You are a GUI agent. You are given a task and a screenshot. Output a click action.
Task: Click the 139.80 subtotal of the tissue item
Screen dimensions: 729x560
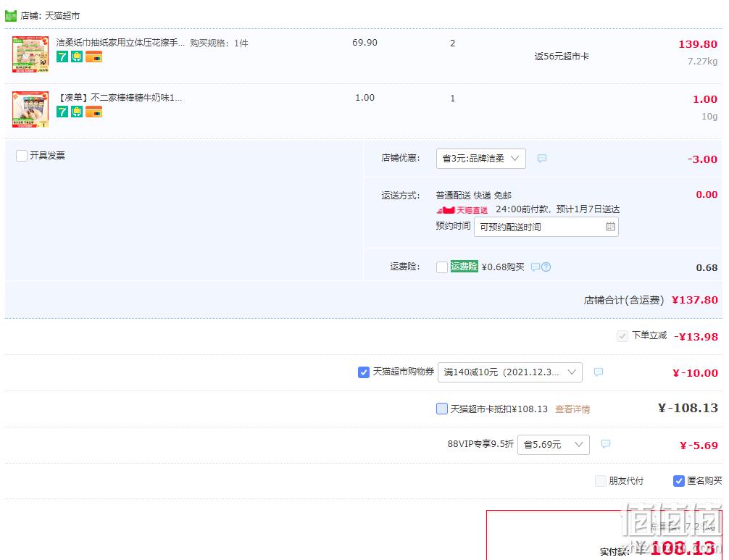[x=698, y=44]
